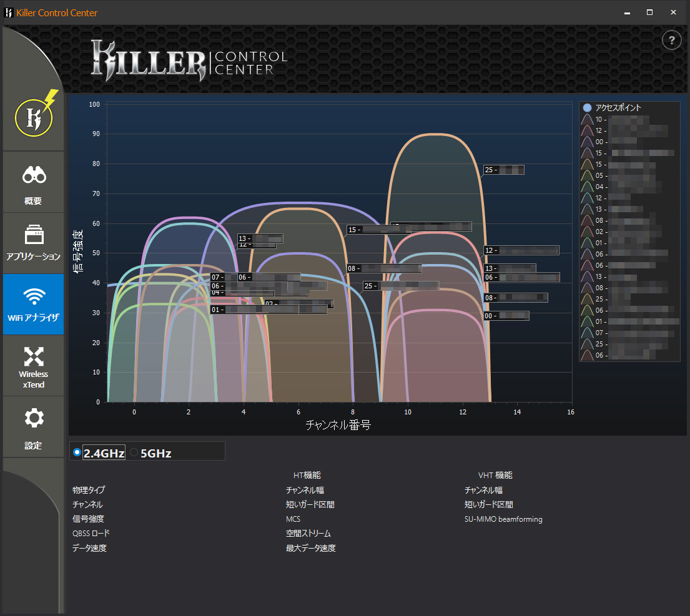Minimize the Killer Control Center window
Viewport: 690px width, 616px height.
(x=627, y=12)
